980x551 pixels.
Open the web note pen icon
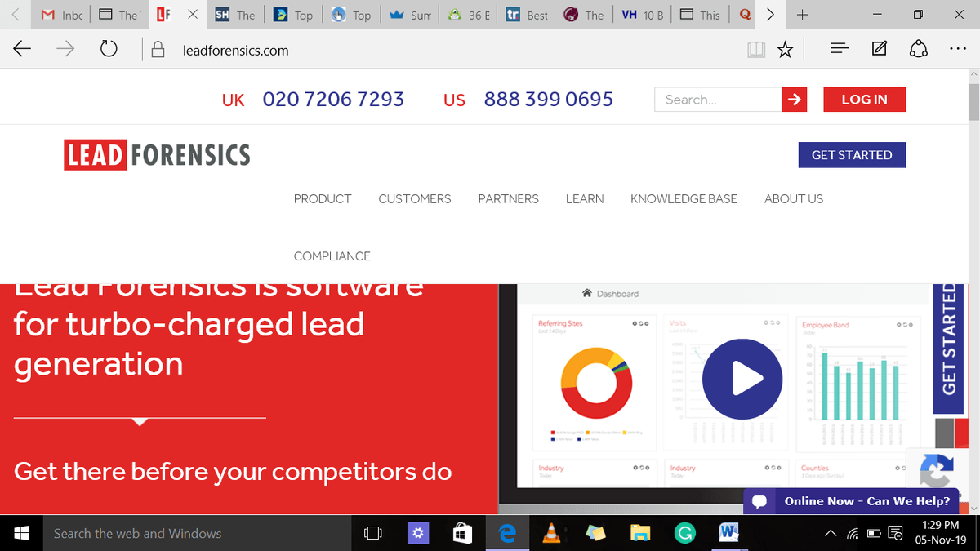[880, 50]
